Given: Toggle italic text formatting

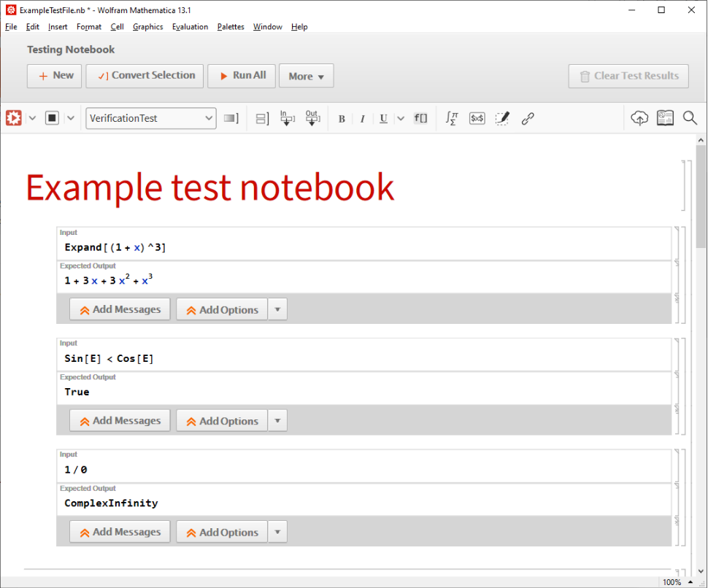Looking at the screenshot, I should coord(362,119).
